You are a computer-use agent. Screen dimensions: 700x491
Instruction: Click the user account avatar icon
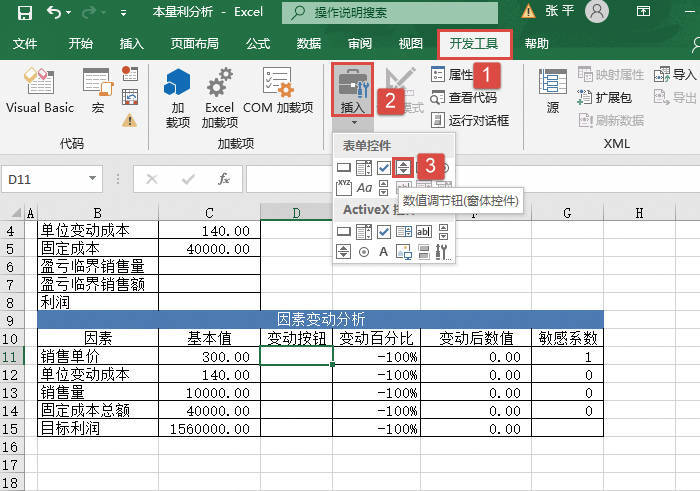click(x=597, y=12)
